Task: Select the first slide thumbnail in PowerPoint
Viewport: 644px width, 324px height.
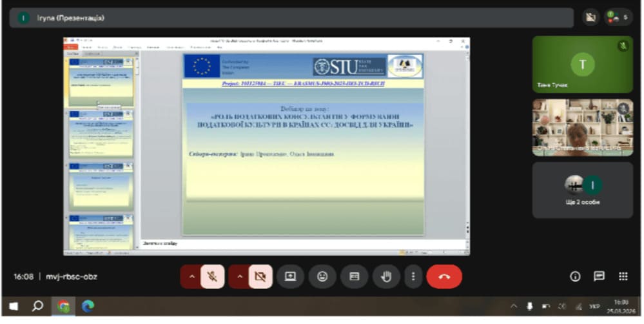Action: (x=101, y=81)
